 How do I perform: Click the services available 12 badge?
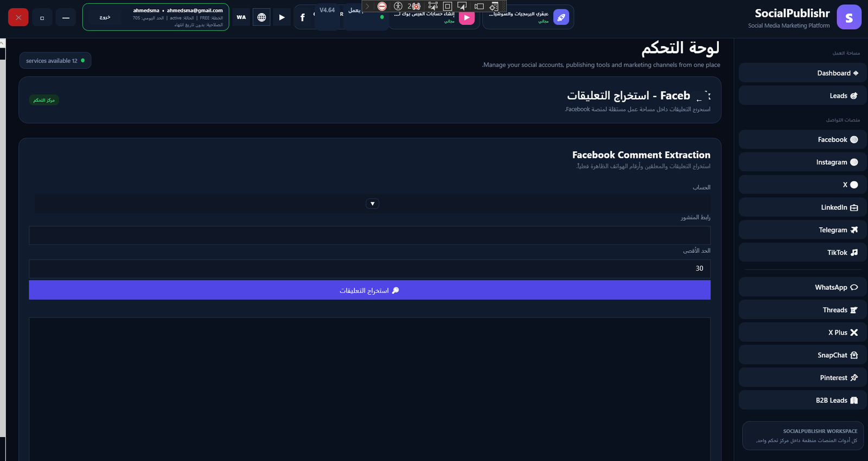(55, 61)
